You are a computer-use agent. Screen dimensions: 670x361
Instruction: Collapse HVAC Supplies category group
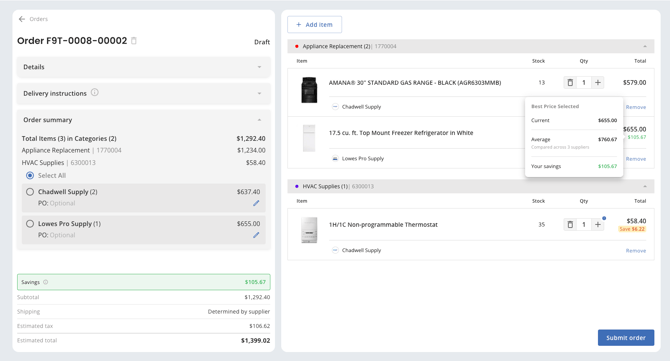click(645, 186)
